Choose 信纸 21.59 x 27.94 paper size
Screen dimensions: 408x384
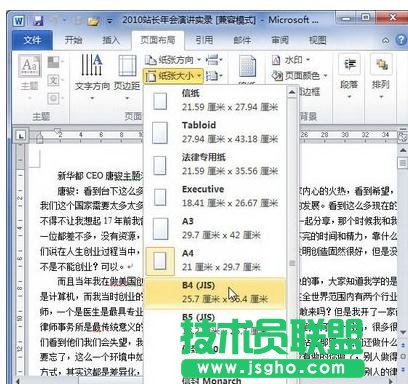point(216,100)
